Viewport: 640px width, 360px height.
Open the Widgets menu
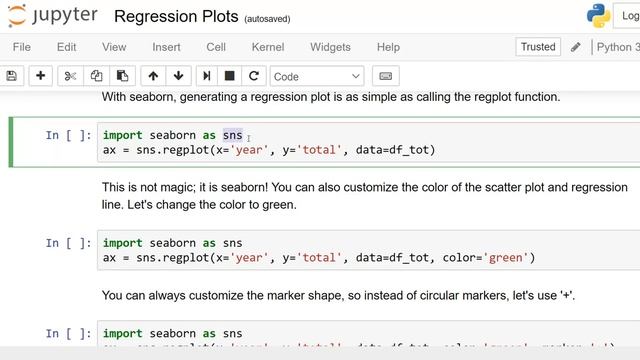pos(330,47)
